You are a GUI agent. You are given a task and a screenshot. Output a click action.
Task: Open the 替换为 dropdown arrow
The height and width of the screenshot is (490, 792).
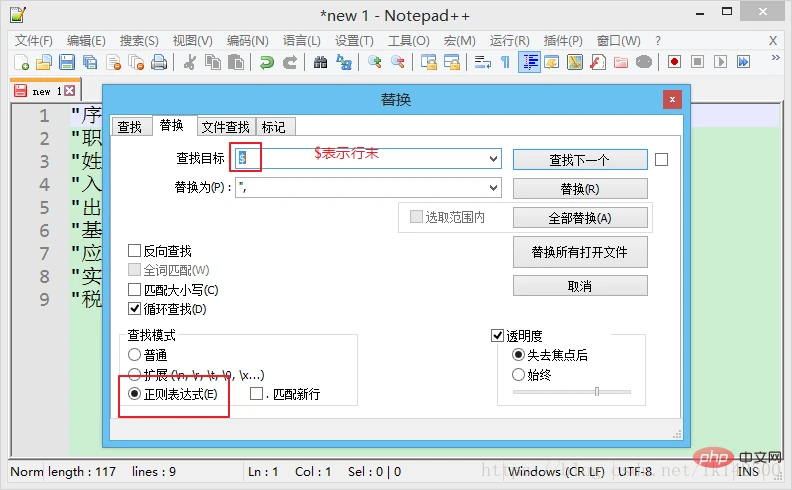pos(493,188)
